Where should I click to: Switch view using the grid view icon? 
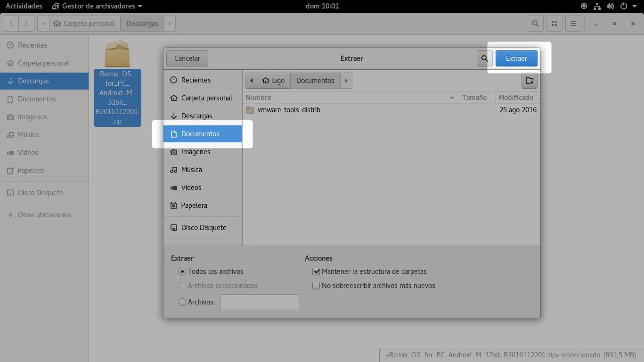(x=554, y=23)
